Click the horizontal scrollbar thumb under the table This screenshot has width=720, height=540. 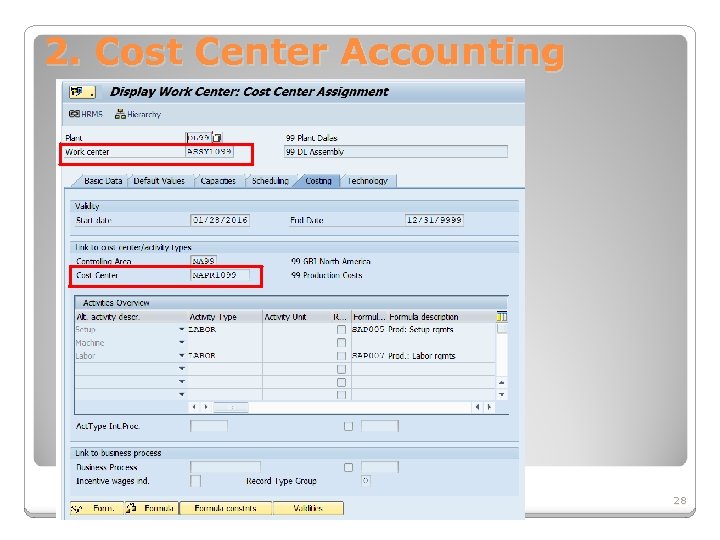[231, 407]
